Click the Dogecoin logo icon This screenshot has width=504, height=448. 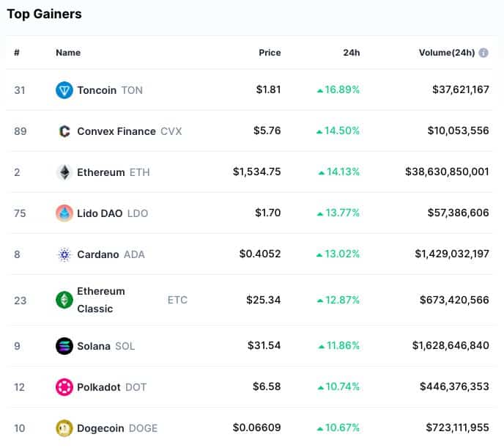pos(64,428)
